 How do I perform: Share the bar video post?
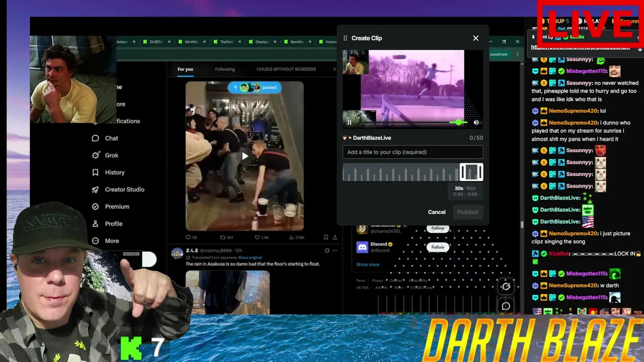click(x=335, y=237)
